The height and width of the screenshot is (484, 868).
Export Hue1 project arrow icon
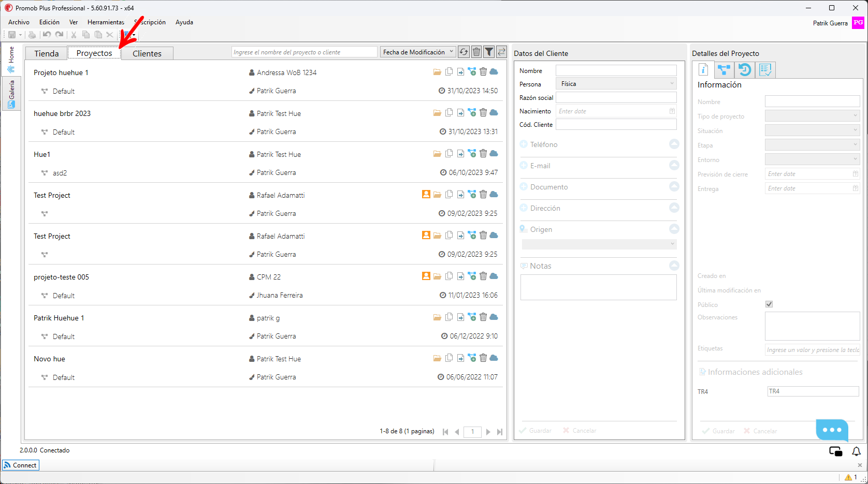460,154
